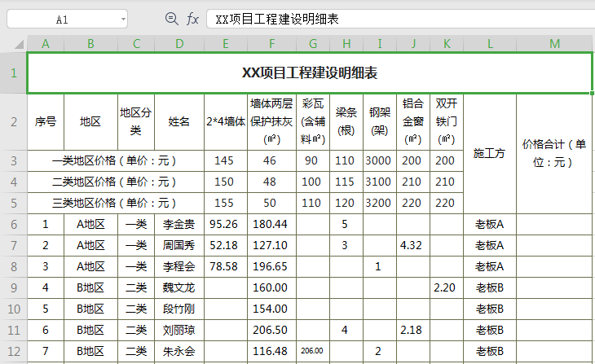Click the 2*4墙体 header cell
595x364 pixels.
click(x=226, y=121)
